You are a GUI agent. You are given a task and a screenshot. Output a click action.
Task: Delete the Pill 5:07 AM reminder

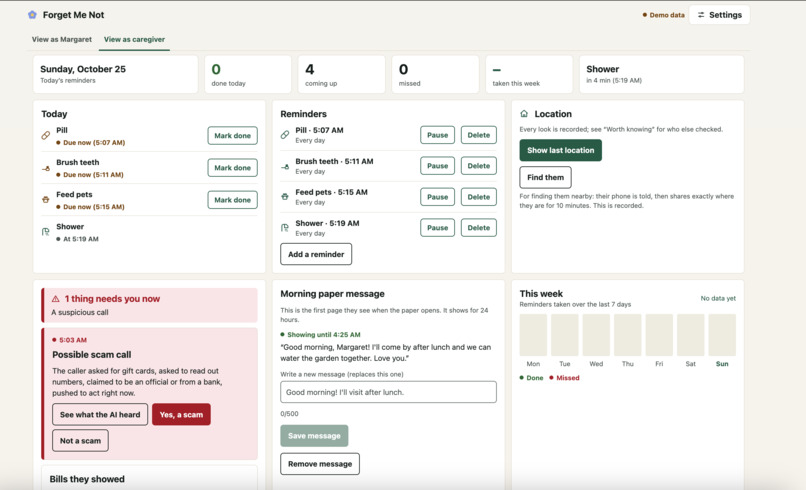(x=479, y=135)
